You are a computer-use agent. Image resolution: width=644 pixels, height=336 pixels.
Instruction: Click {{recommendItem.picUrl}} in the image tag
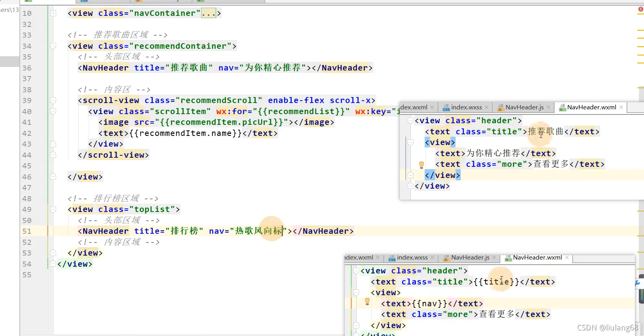pos(222,122)
